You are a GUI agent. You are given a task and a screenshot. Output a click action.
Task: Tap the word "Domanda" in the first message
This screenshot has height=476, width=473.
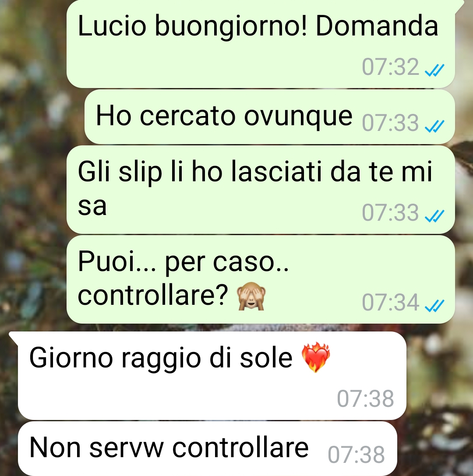377,26
